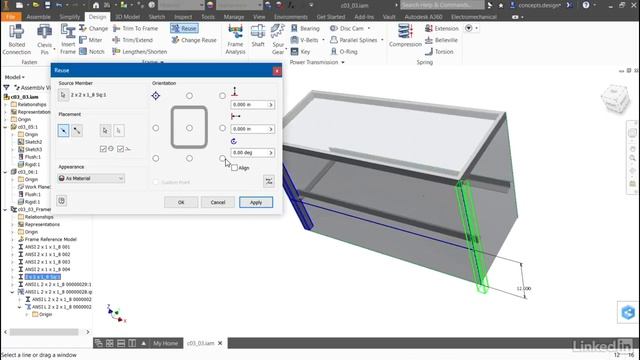Expand the Power Transmission panel arrow
The width and height of the screenshot is (640, 360).
point(343,62)
